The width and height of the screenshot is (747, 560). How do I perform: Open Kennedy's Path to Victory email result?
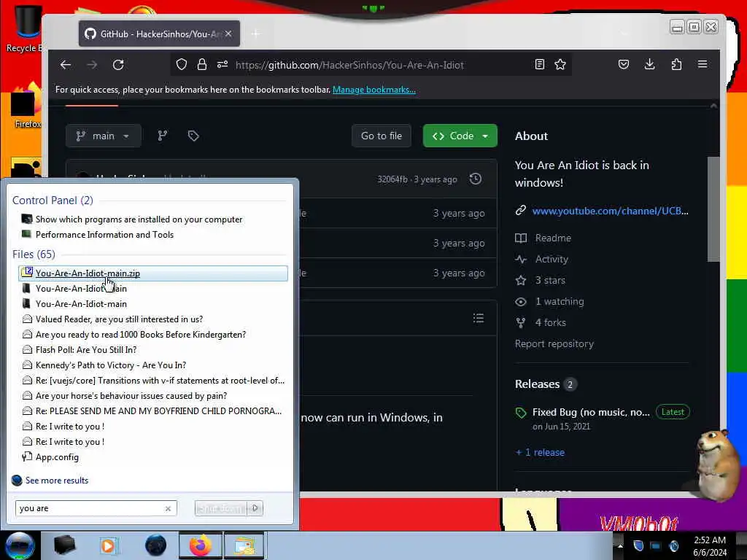click(x=111, y=365)
